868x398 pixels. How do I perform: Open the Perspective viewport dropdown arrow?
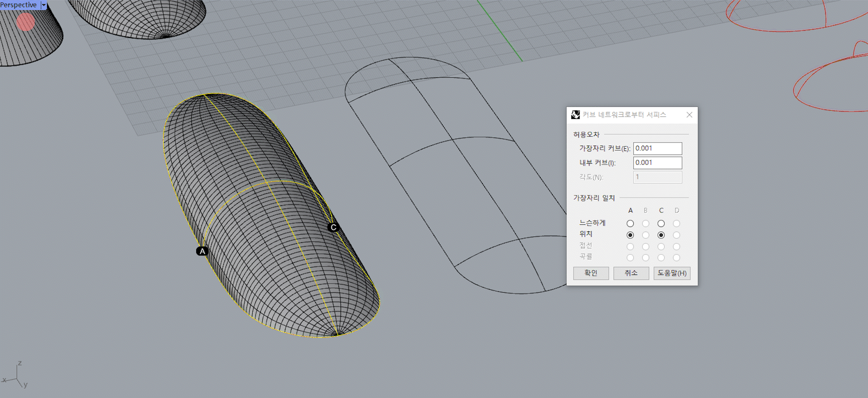[x=44, y=5]
